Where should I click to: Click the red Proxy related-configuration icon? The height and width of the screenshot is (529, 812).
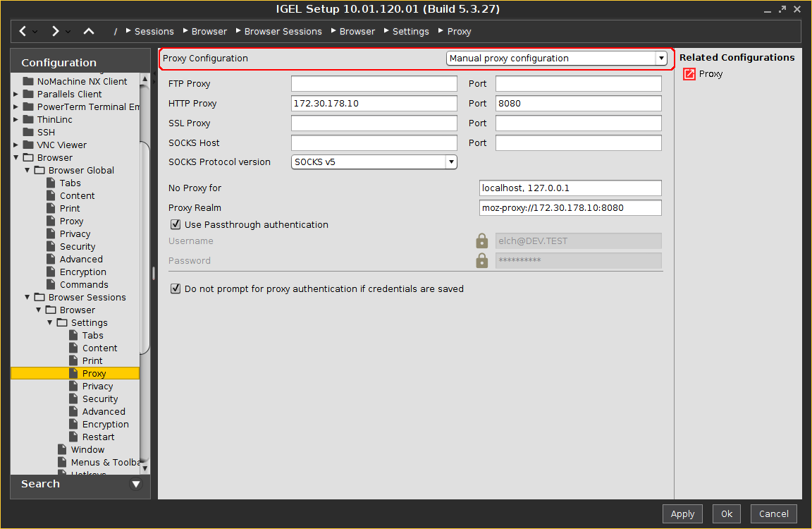[689, 74]
